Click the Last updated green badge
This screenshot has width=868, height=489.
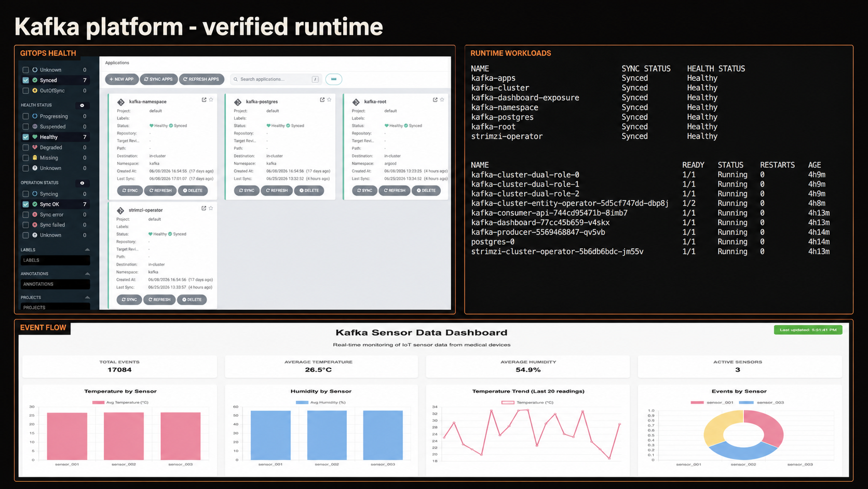click(x=808, y=330)
